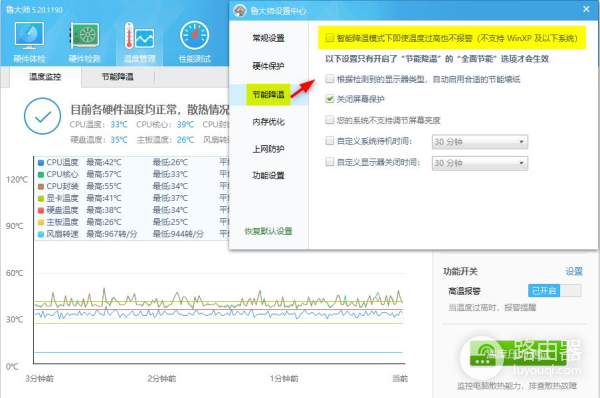Click green 温度压力测试 button
This screenshot has height=398, width=600.
tap(518, 354)
